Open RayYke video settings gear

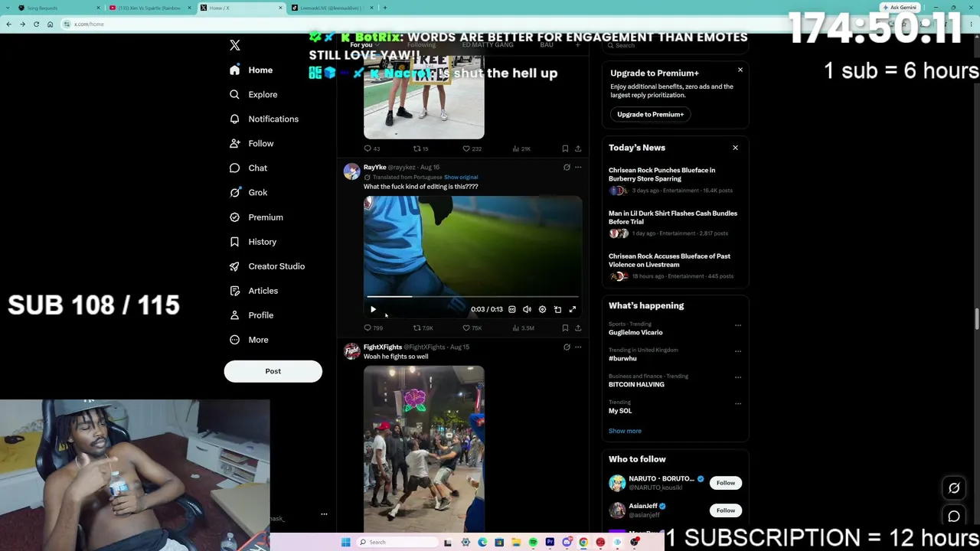click(542, 309)
